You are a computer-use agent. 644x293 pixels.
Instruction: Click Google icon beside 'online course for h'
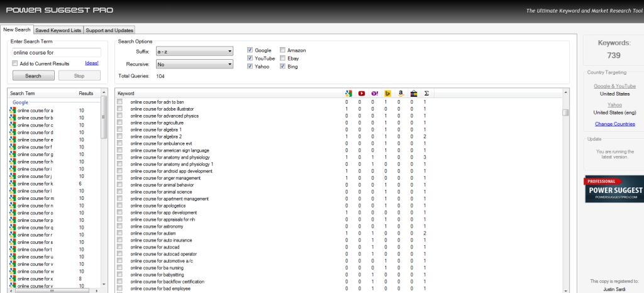coord(13,162)
